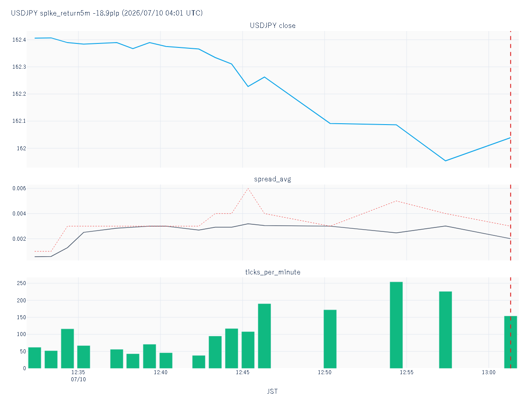Image resolution: width=532 pixels, height=399 pixels.
Task: Click the 162.4 y-axis label
Action: tap(19, 40)
